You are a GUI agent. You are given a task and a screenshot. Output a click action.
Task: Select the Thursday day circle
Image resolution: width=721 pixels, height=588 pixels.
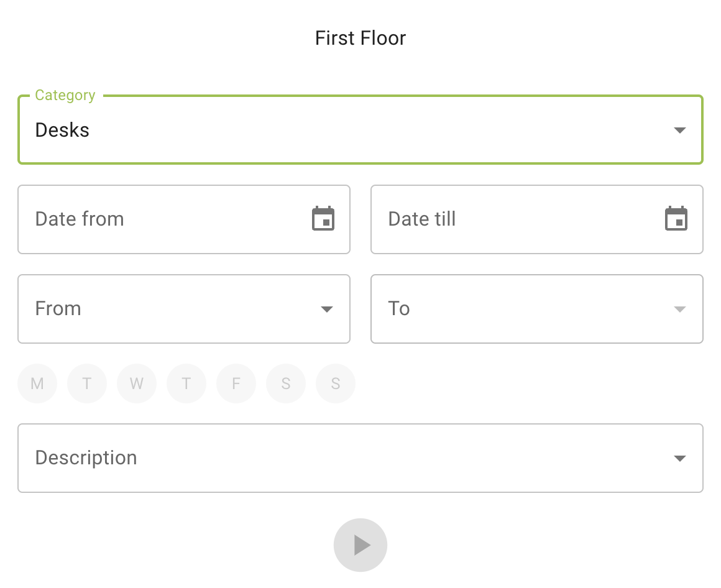point(186,384)
